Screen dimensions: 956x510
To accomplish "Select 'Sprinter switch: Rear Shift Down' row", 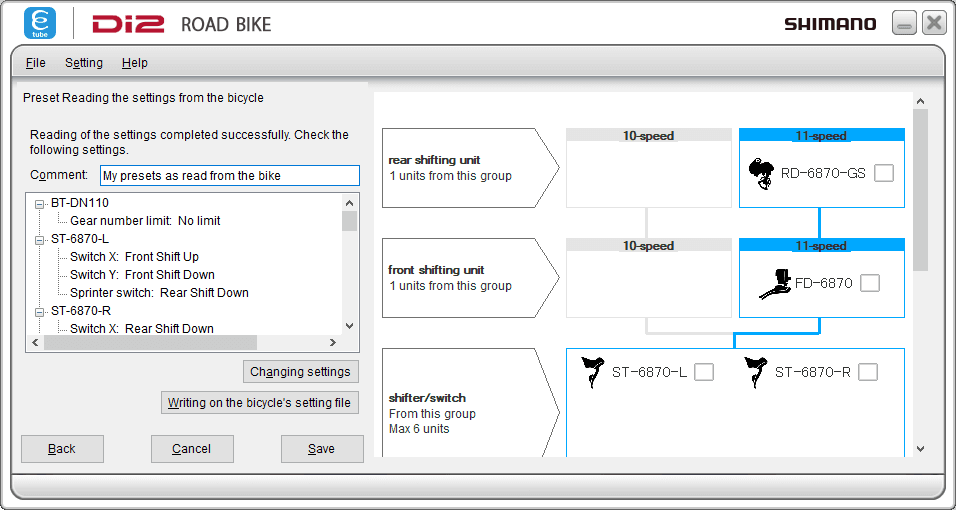I will point(159,293).
